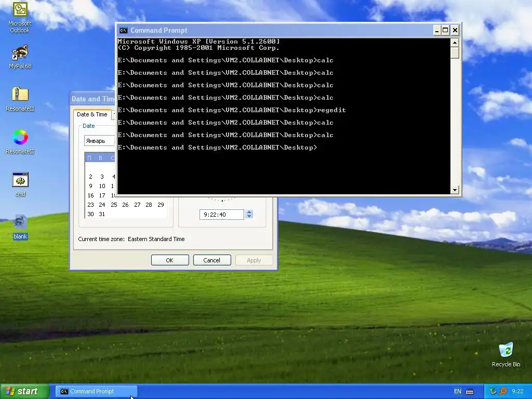Close the Command Prompt window
This screenshot has height=399, width=532.
[x=455, y=30]
